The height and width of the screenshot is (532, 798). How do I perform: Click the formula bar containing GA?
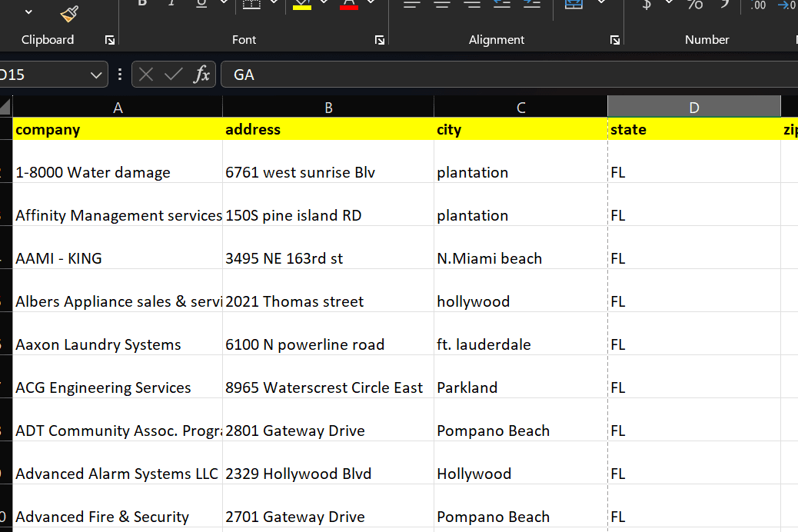coord(510,75)
